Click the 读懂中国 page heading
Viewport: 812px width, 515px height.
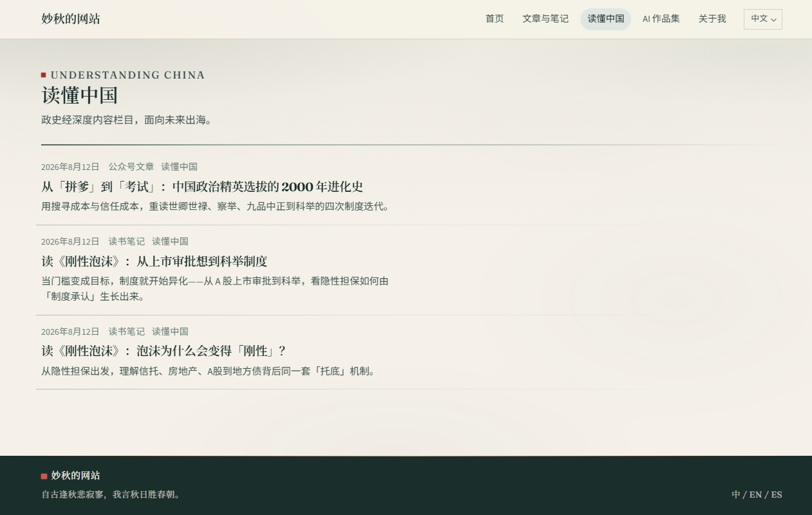click(x=80, y=95)
